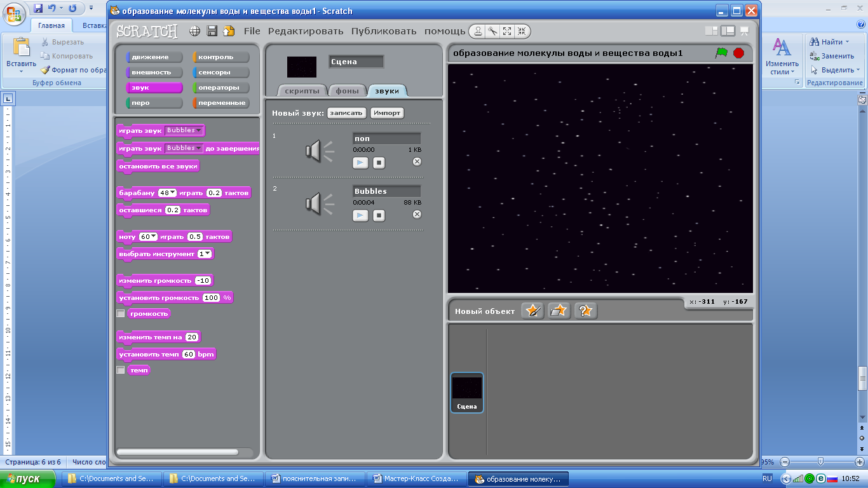The width and height of the screenshot is (868, 488).
Task: Select the shrink sprite tool
Action: click(x=521, y=31)
